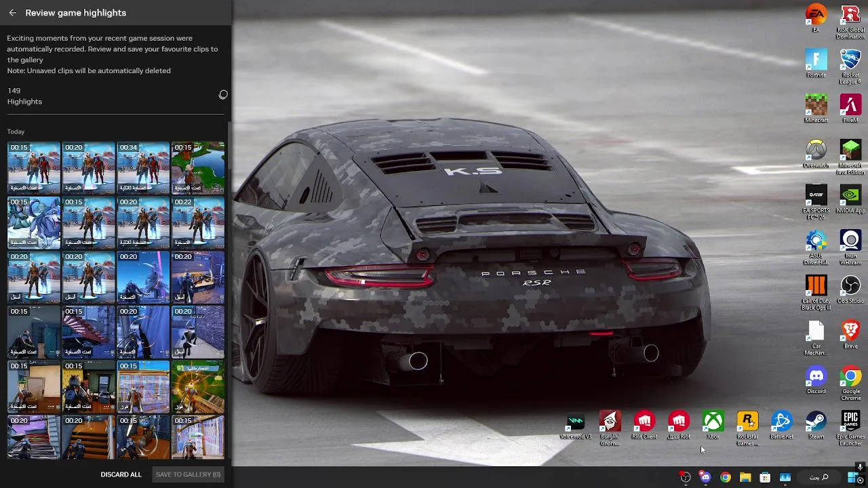Go back using the arrow beside Review game highlights
This screenshot has width=868, height=488.
tap(12, 13)
